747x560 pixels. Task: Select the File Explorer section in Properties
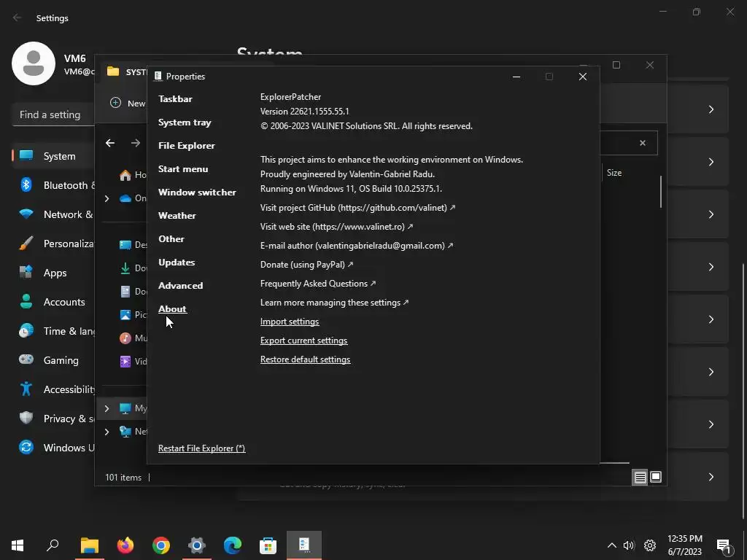[x=186, y=146]
